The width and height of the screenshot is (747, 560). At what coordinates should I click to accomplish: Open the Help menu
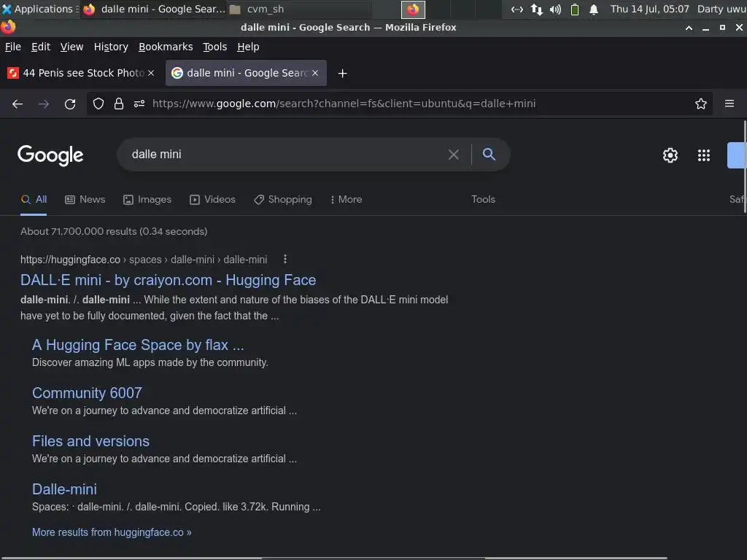(x=248, y=47)
